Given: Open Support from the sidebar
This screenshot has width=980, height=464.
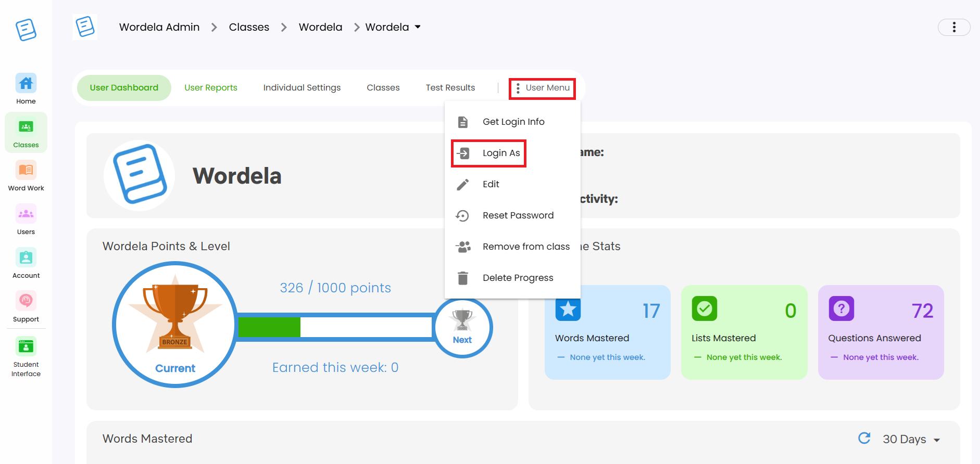Looking at the screenshot, I should click(x=26, y=307).
